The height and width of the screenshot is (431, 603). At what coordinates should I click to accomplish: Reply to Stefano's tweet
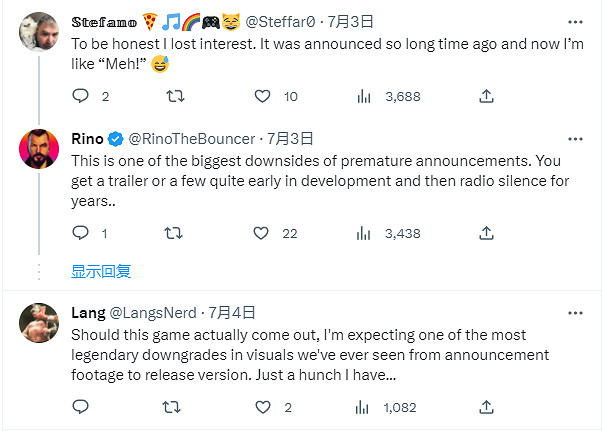point(81,97)
